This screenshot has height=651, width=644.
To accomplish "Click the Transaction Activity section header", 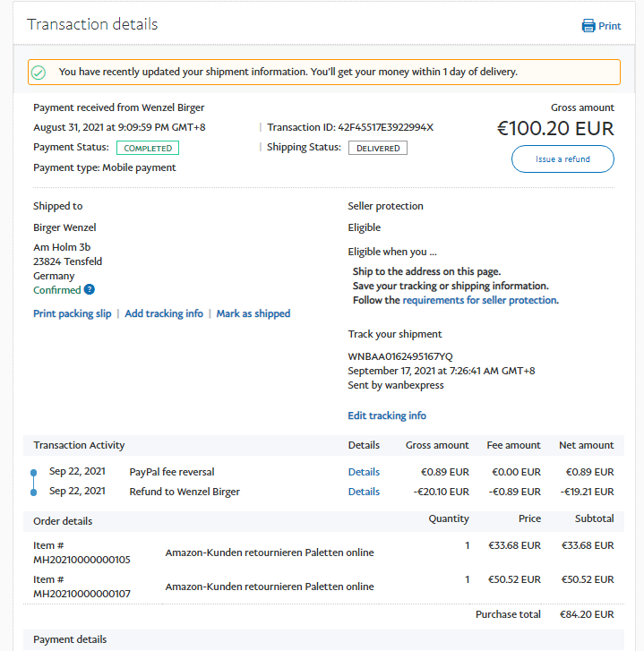I will pyautogui.click(x=79, y=445).
